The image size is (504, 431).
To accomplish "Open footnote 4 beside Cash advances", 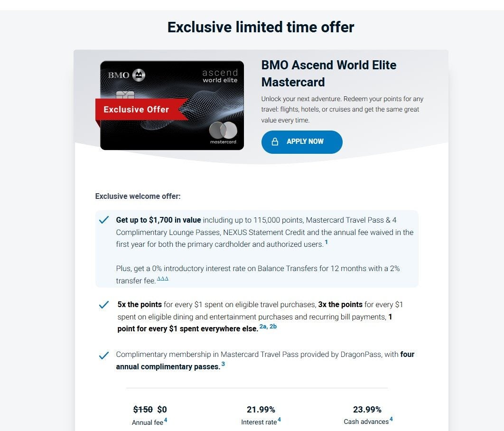I will pos(391,420).
